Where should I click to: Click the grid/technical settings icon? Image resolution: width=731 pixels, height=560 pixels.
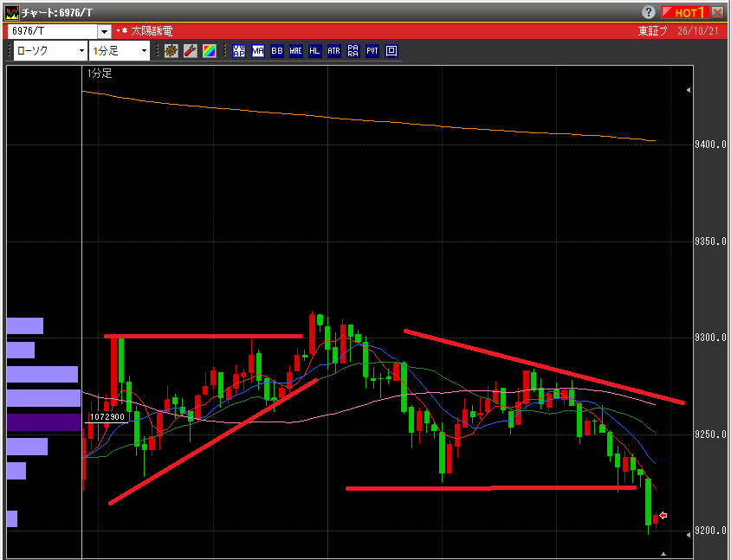coord(171,51)
